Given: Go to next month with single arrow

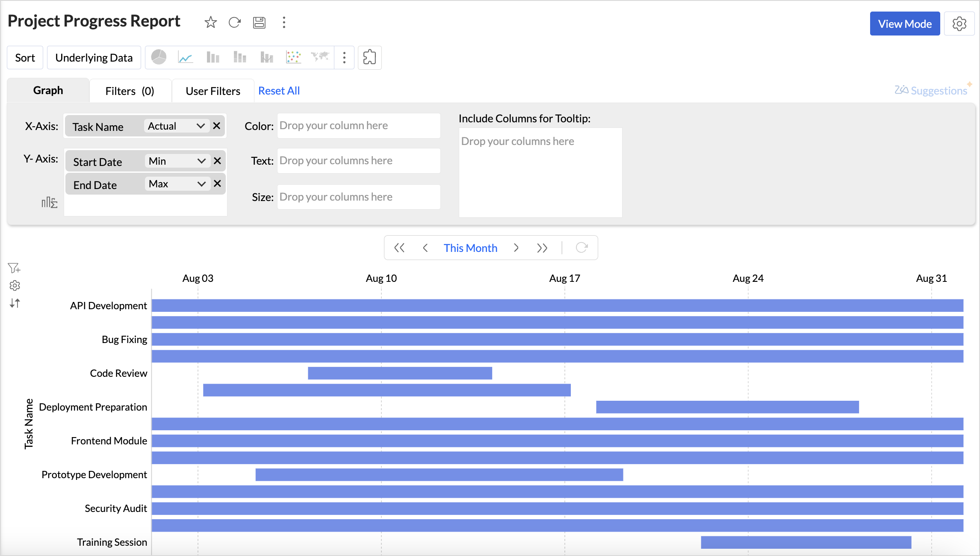Looking at the screenshot, I should tap(516, 248).
